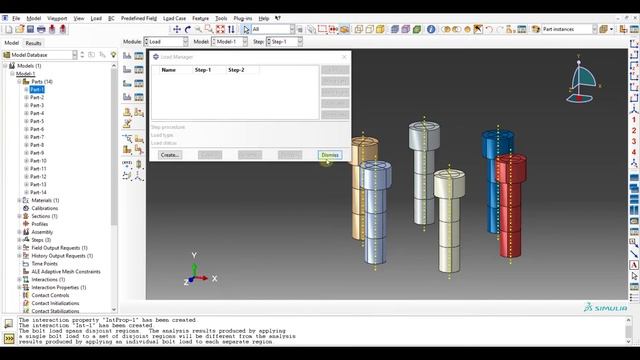This screenshot has width=640, height=360.
Task: Select Assembly in the model tree
Action: 42,232
